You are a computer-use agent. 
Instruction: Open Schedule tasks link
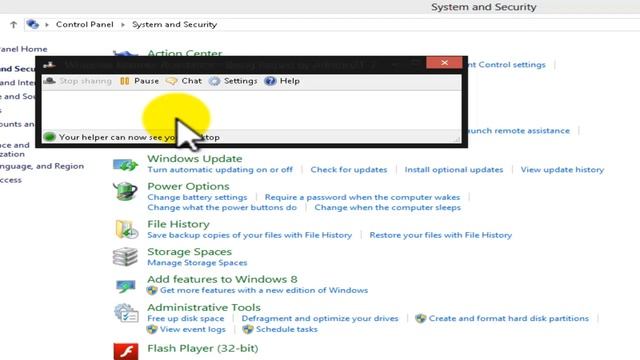287,329
